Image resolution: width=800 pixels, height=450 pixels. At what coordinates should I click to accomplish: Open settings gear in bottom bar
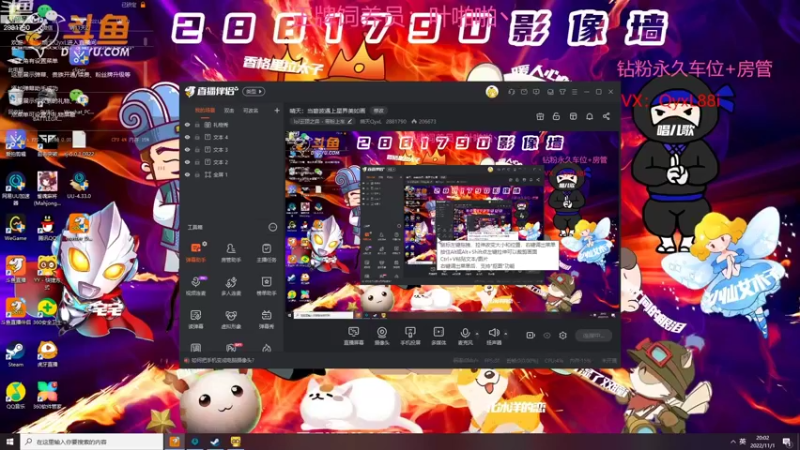pyautogui.click(x=563, y=335)
